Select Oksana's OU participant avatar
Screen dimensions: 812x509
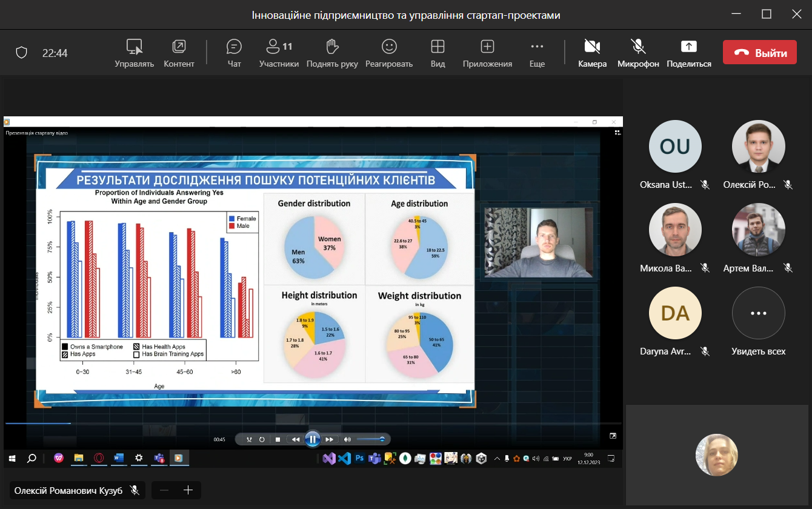(674, 147)
